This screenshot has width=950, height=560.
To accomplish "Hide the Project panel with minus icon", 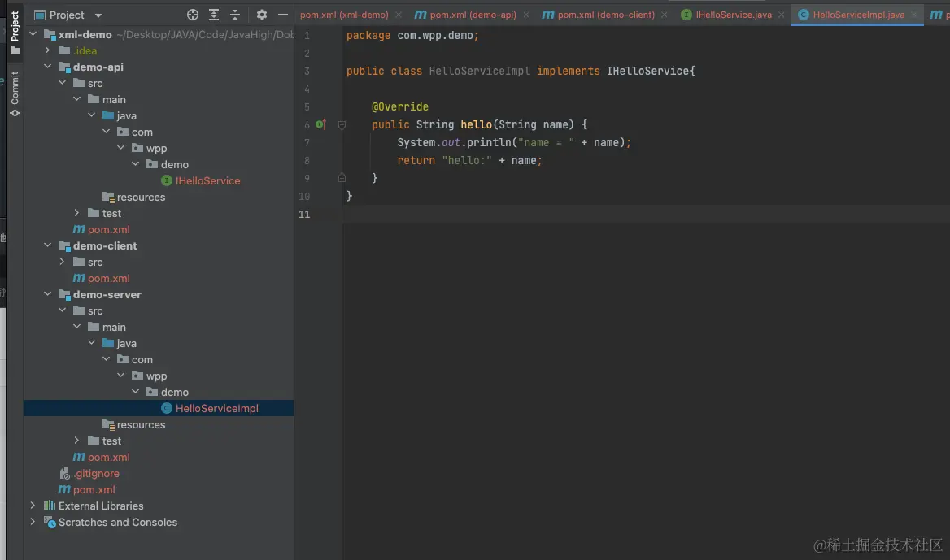I will (282, 15).
